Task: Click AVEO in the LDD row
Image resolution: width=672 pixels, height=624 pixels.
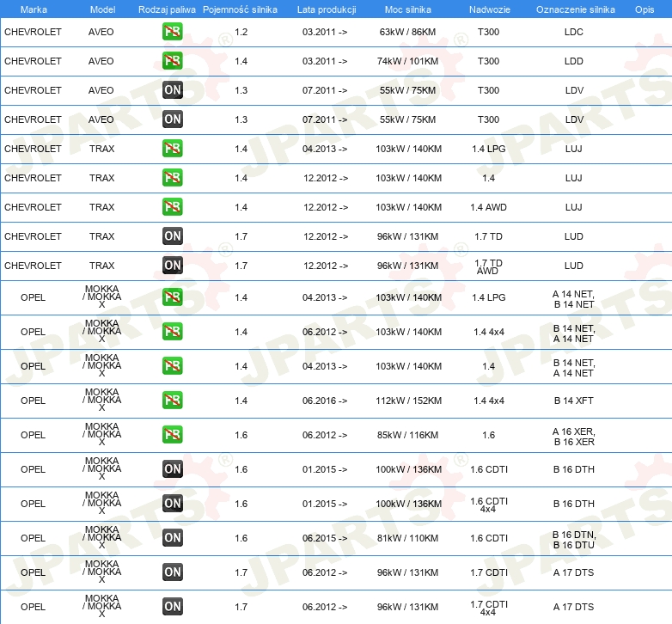Action: (101, 61)
